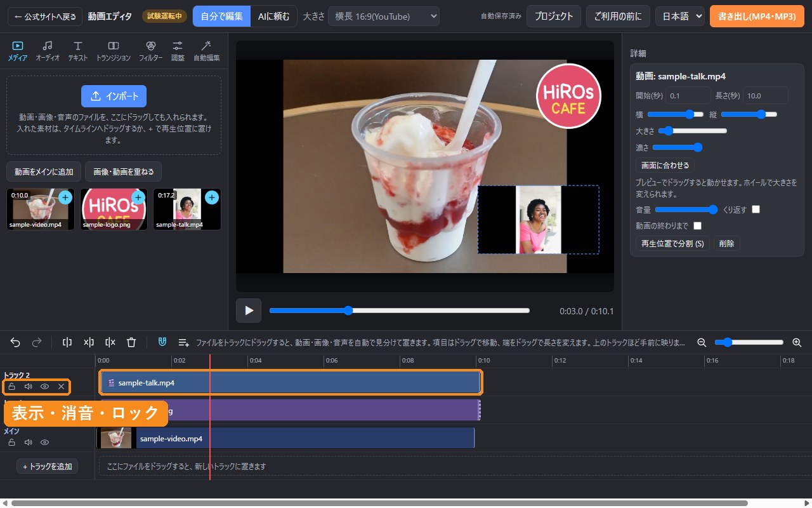This screenshot has height=508, width=812.
Task: Toggle the blue magnet snap icon
Action: tap(162, 342)
